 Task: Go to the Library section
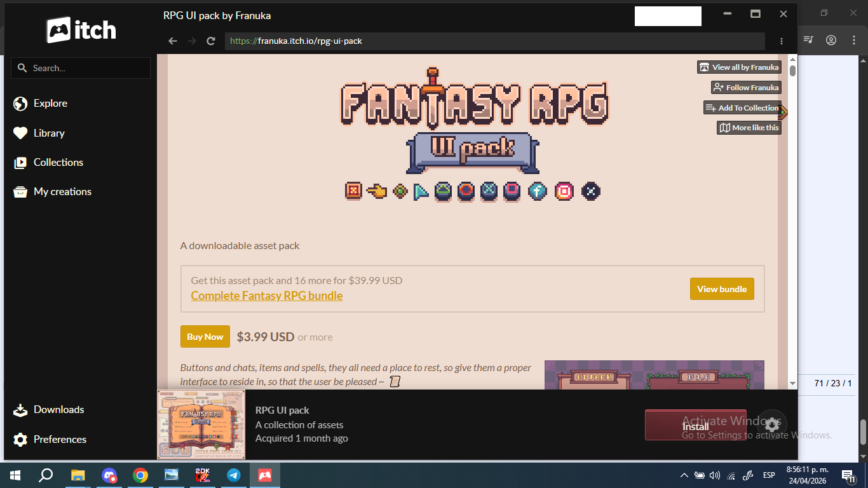tap(39, 133)
